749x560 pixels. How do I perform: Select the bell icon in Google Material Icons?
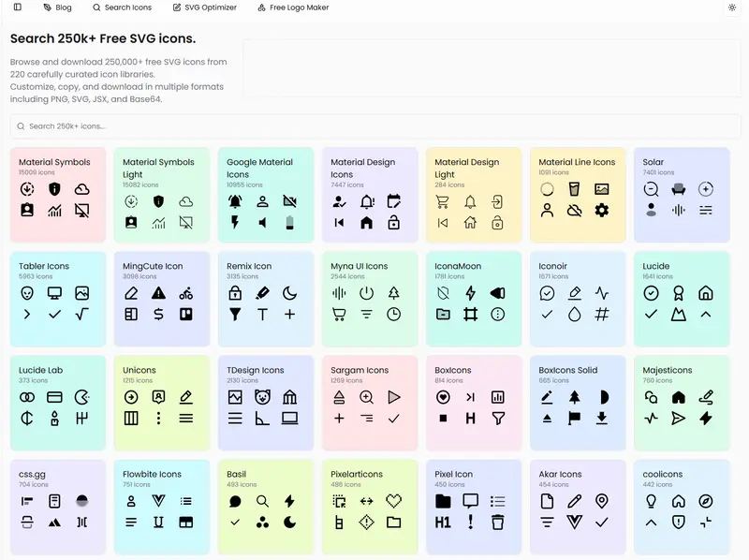point(235,201)
